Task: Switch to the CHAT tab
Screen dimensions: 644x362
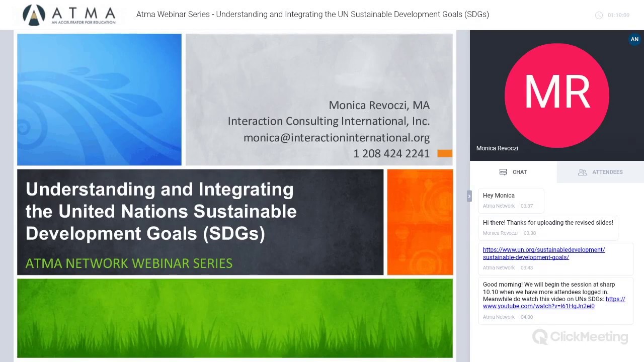Action: click(x=513, y=172)
